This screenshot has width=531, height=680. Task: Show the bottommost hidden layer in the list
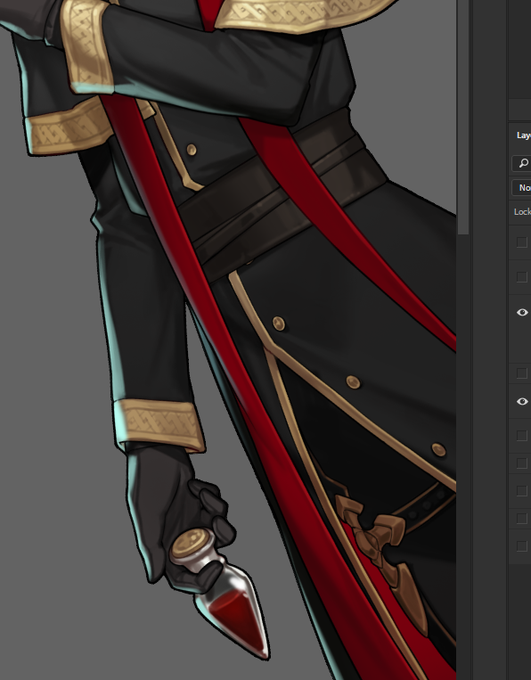(522, 546)
